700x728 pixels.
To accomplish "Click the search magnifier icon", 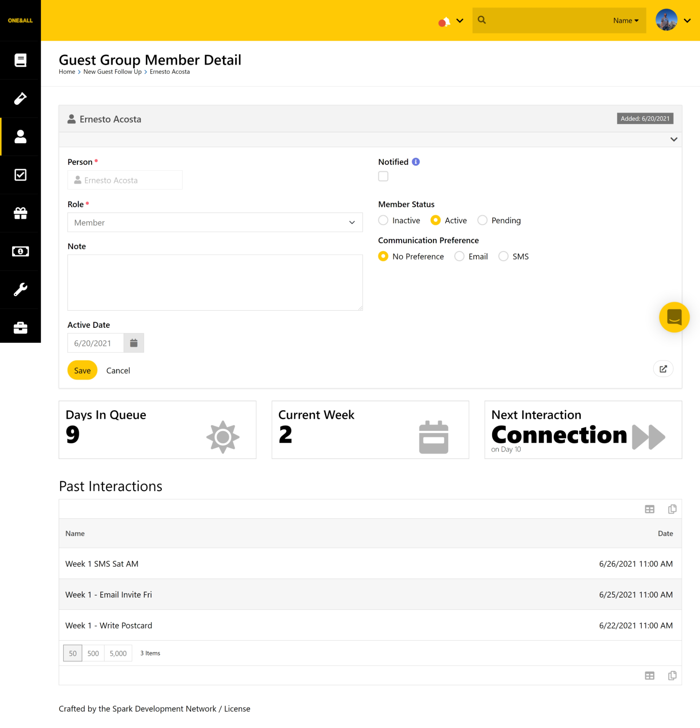I will [x=482, y=20].
